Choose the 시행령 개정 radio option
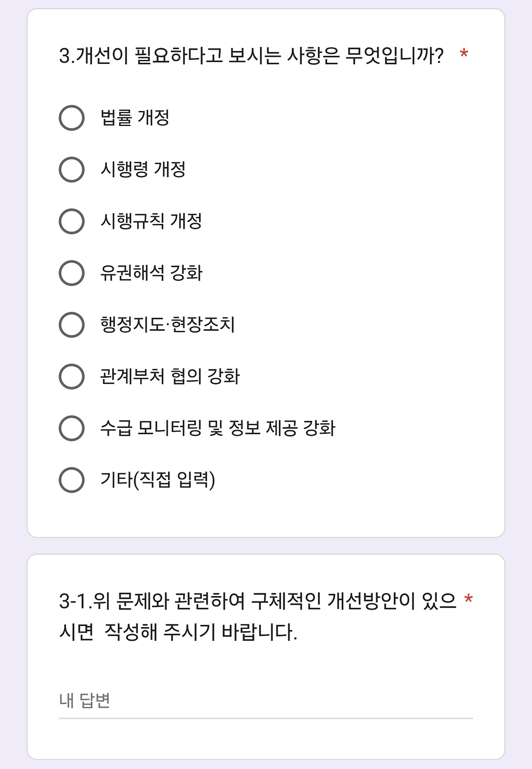532x769 pixels. point(71,169)
